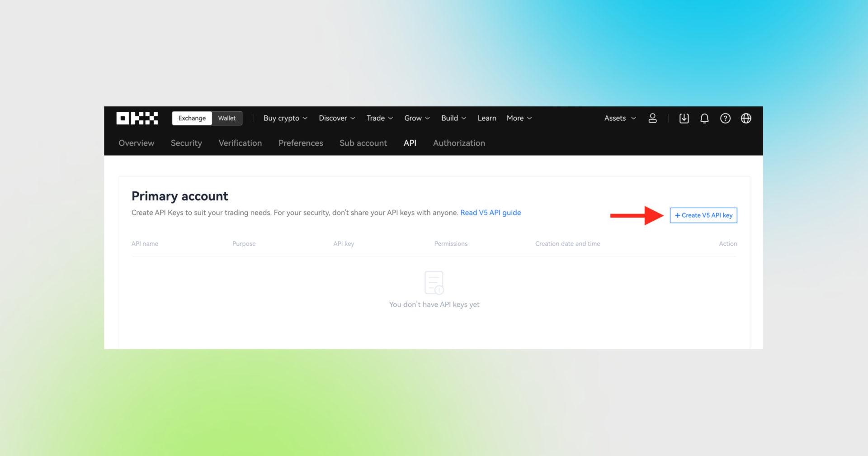
Task: Expand the More dropdown
Action: [x=519, y=118]
